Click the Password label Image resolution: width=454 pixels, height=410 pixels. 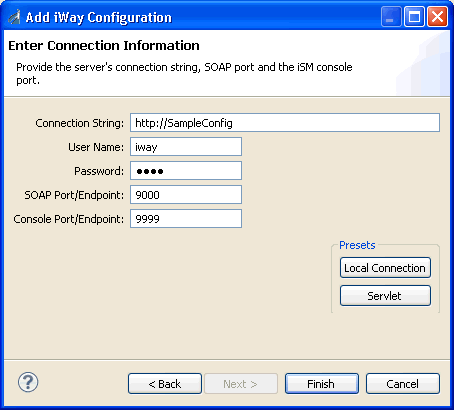(99, 171)
